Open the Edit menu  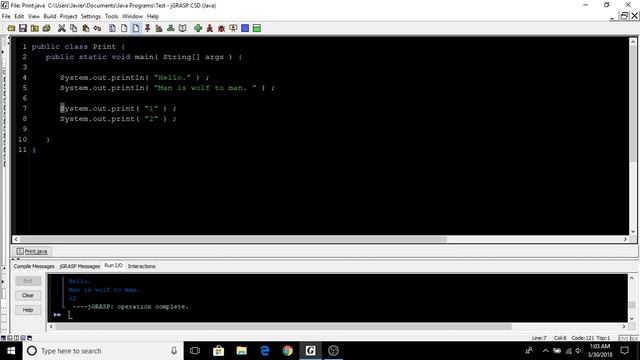(19, 16)
